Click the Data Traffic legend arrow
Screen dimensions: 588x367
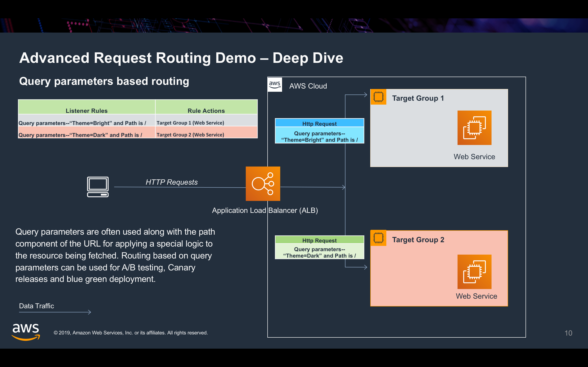click(x=55, y=312)
